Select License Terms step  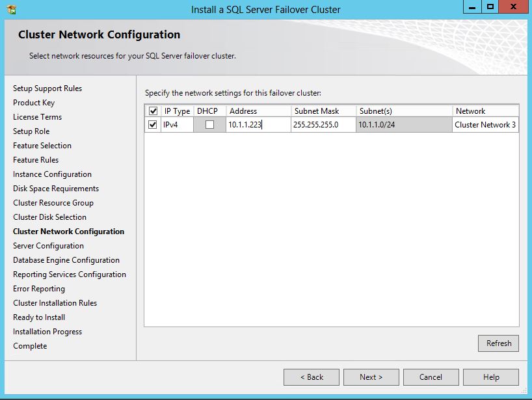coord(37,116)
